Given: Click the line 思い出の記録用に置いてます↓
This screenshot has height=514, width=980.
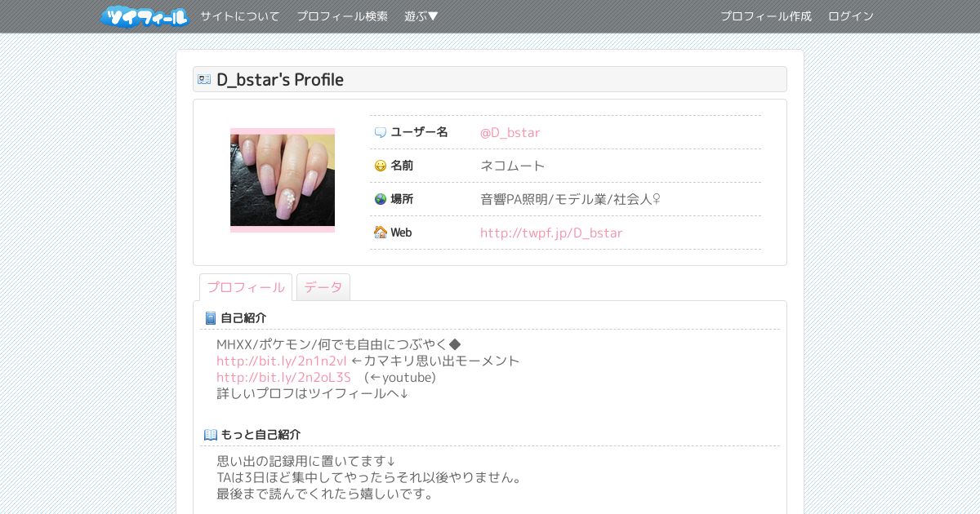Looking at the screenshot, I should [306, 461].
